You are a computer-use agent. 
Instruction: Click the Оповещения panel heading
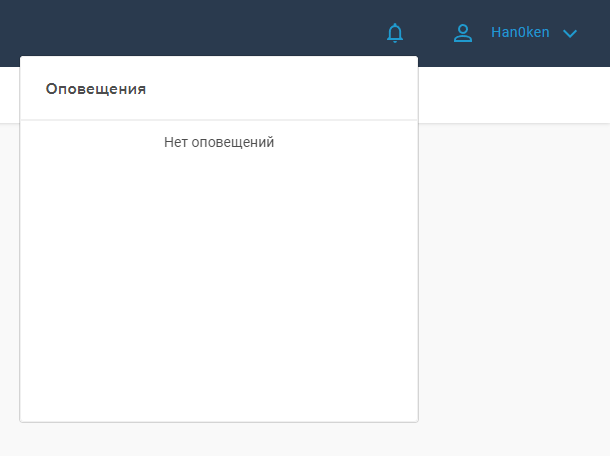tap(96, 89)
